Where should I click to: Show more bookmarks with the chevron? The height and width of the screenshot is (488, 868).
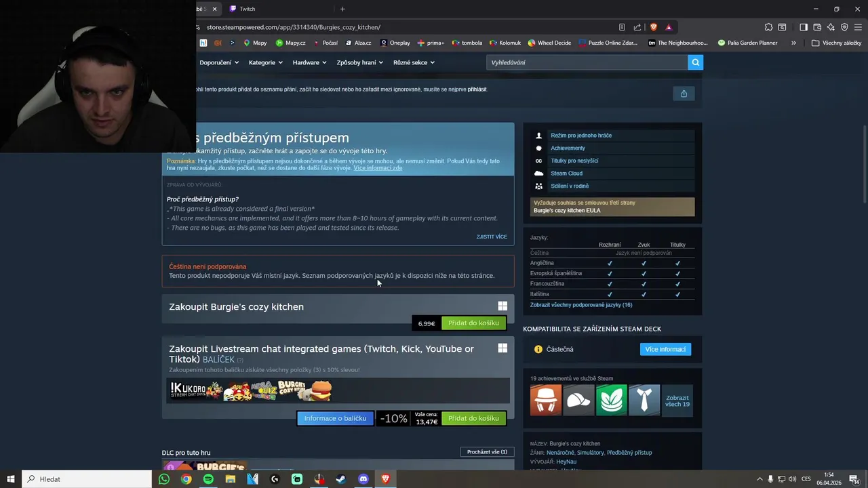pos(793,43)
